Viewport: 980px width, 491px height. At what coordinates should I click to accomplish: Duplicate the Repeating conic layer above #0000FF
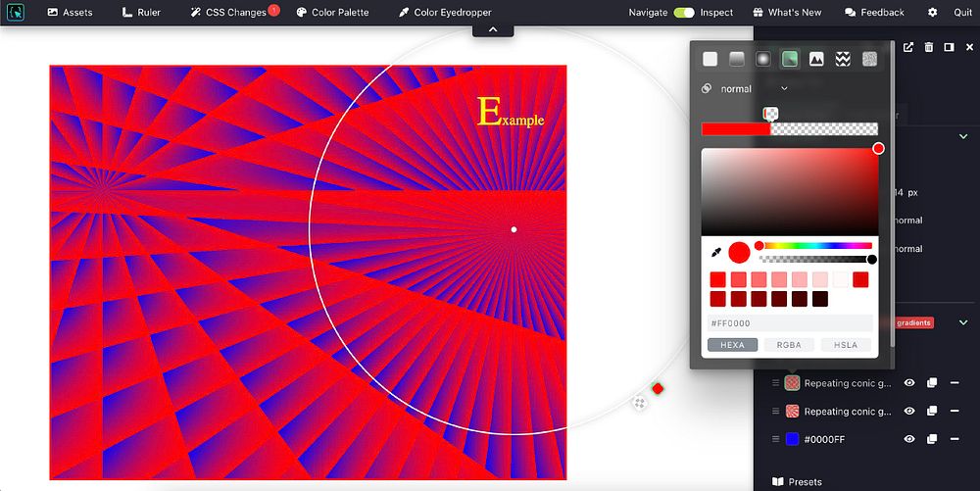coord(932,411)
